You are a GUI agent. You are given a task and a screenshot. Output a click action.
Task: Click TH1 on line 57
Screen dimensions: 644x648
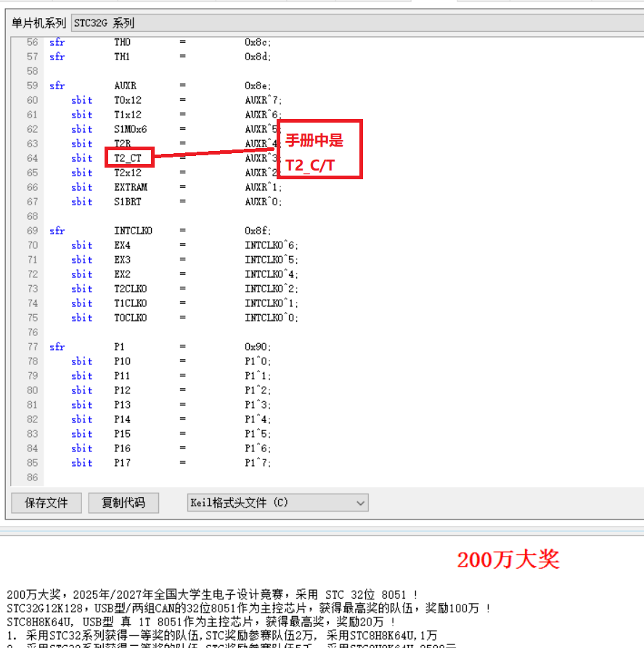click(x=123, y=57)
